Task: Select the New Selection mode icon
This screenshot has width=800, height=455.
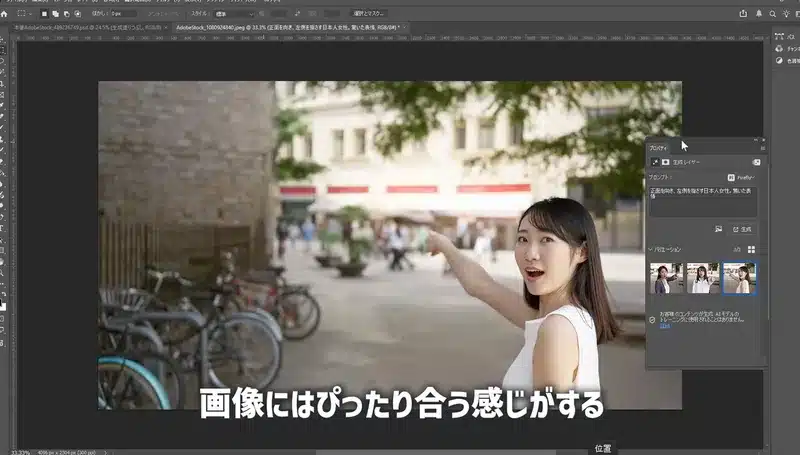Action: point(43,14)
